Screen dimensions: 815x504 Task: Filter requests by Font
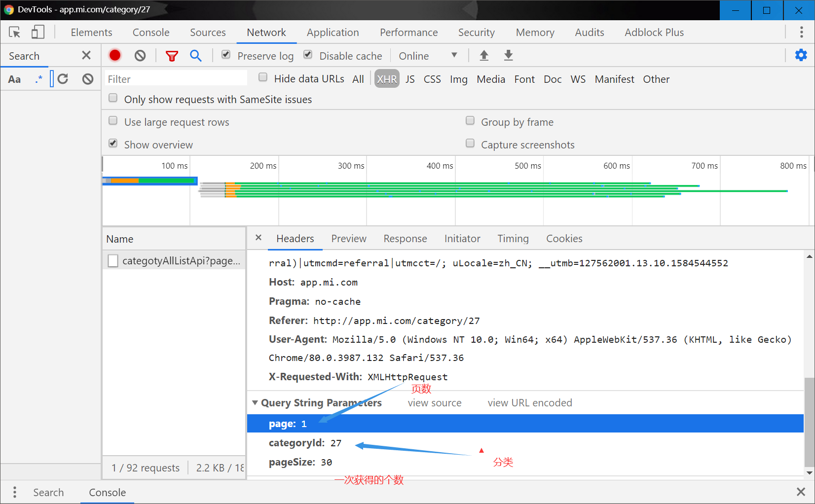coord(524,79)
